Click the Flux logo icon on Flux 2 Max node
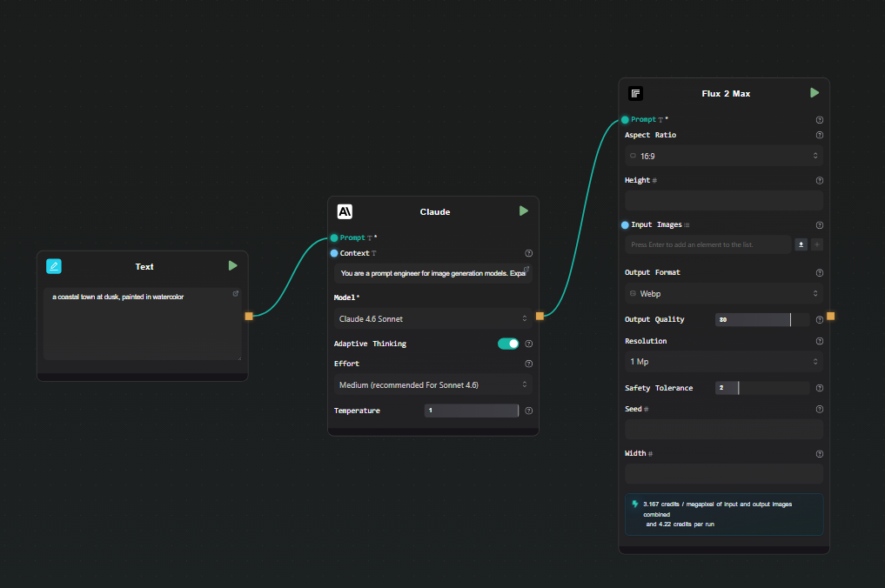 pos(635,93)
